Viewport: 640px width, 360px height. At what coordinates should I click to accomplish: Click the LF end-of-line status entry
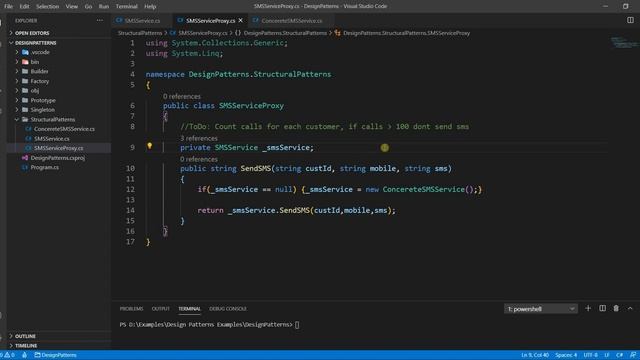[x=607, y=355]
